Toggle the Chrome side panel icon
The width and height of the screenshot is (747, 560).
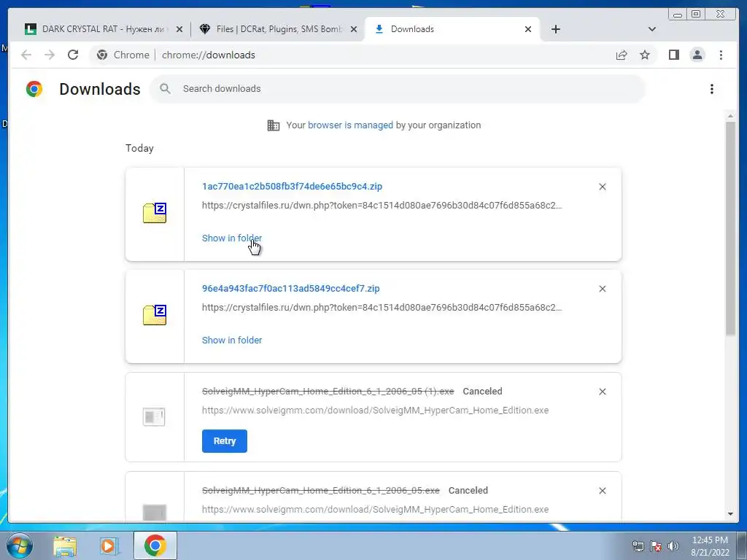click(673, 55)
